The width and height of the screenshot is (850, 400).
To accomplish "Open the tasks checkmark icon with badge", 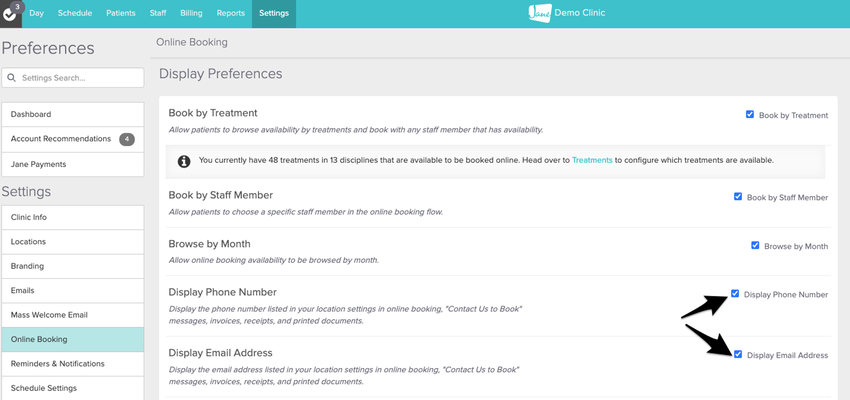I will click(11, 13).
